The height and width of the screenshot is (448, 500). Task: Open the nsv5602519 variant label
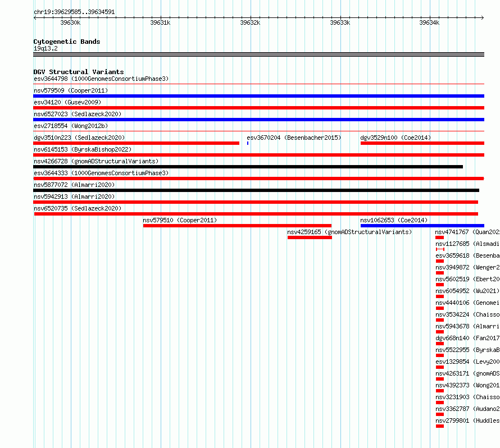[x=467, y=279]
